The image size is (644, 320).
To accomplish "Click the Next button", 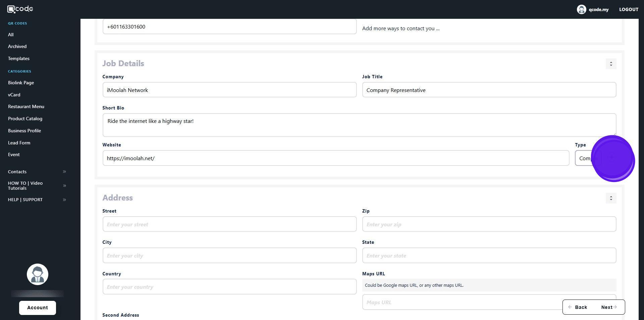I will point(609,307).
